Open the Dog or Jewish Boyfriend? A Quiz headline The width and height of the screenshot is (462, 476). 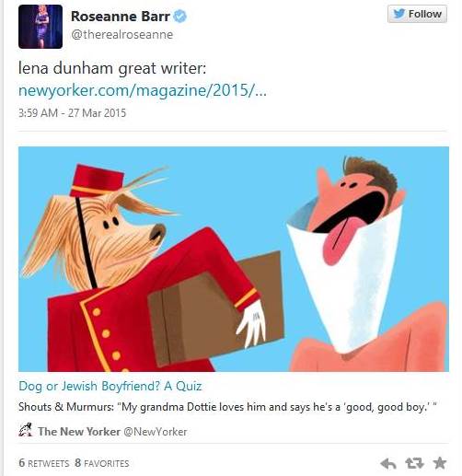pyautogui.click(x=110, y=386)
